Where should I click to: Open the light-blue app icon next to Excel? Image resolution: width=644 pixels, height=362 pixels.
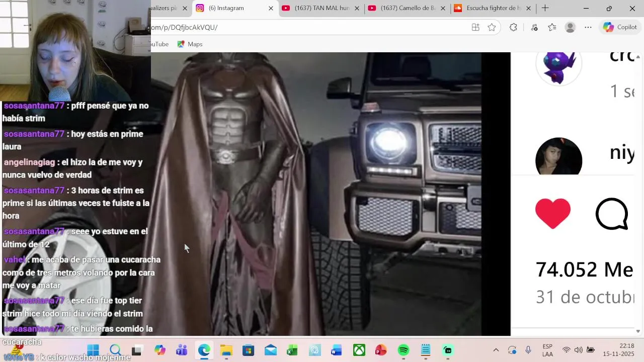point(314,350)
